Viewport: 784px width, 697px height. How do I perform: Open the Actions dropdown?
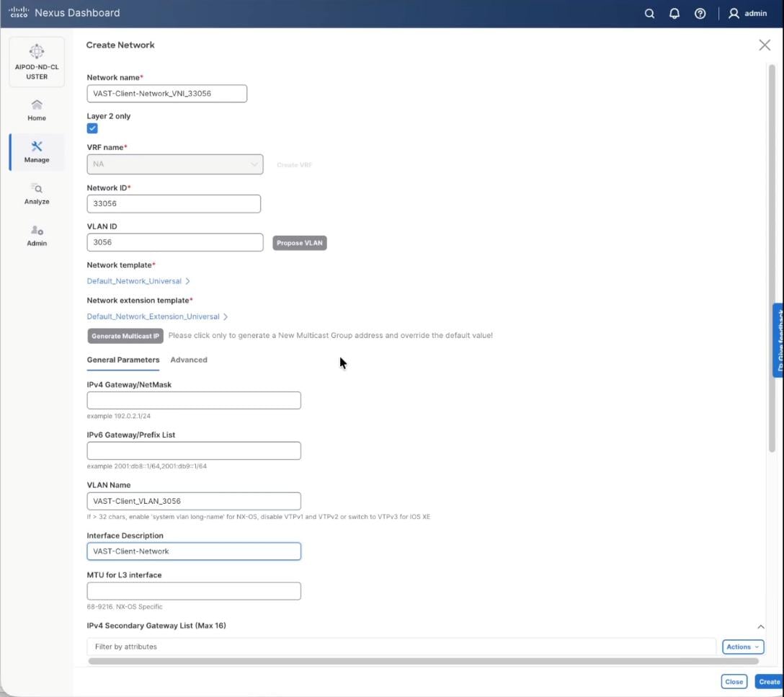(741, 647)
